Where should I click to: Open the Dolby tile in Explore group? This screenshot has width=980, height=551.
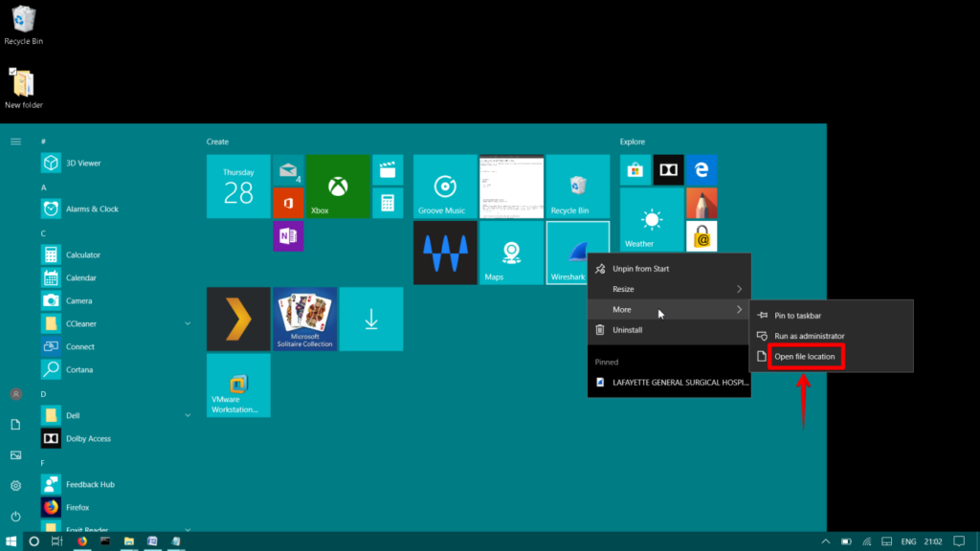point(668,170)
